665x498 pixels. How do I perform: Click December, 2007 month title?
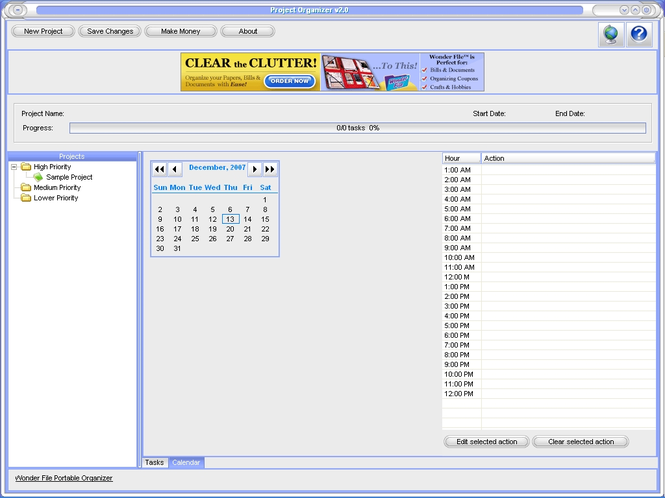click(x=217, y=168)
